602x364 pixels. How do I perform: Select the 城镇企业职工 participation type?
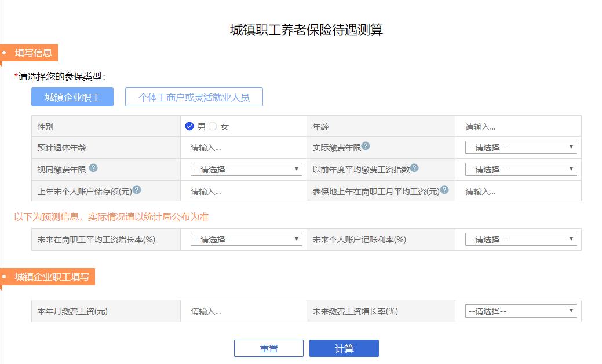72,97
